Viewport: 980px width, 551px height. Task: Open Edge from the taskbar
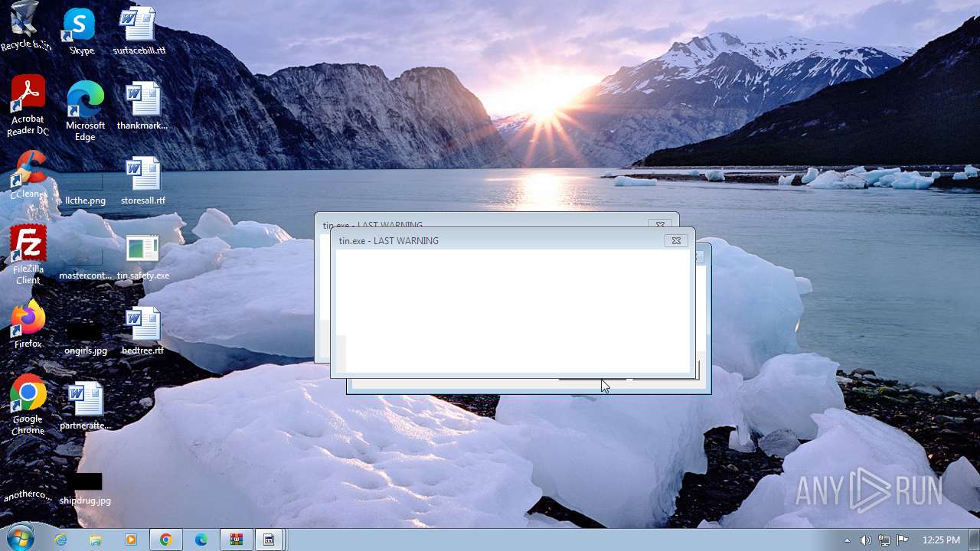(201, 540)
